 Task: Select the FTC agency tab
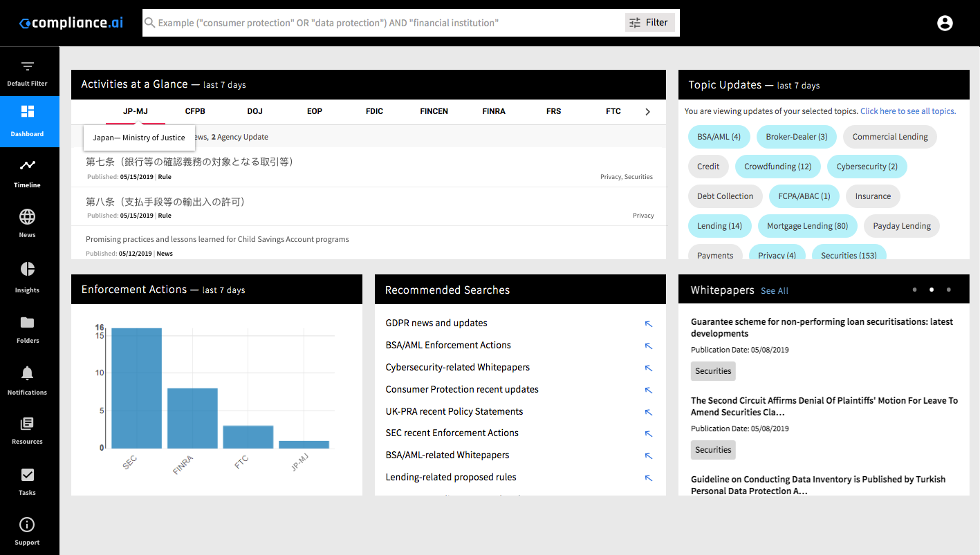point(613,111)
